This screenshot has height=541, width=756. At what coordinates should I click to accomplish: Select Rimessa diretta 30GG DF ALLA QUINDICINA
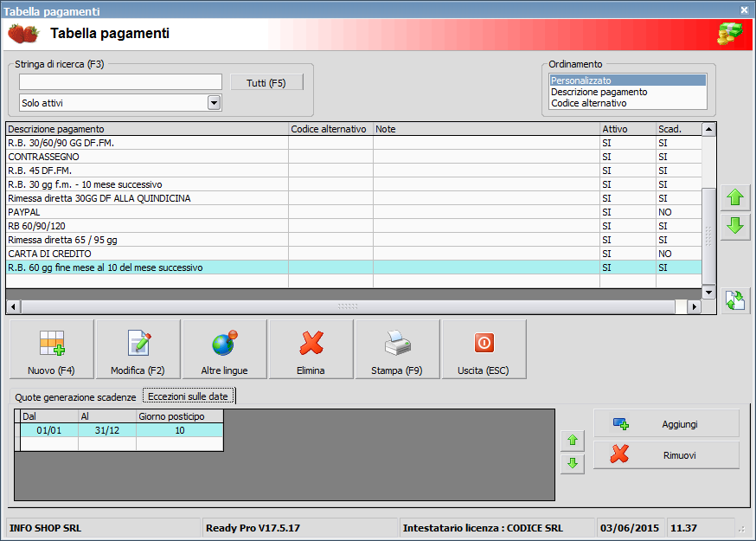click(354, 198)
